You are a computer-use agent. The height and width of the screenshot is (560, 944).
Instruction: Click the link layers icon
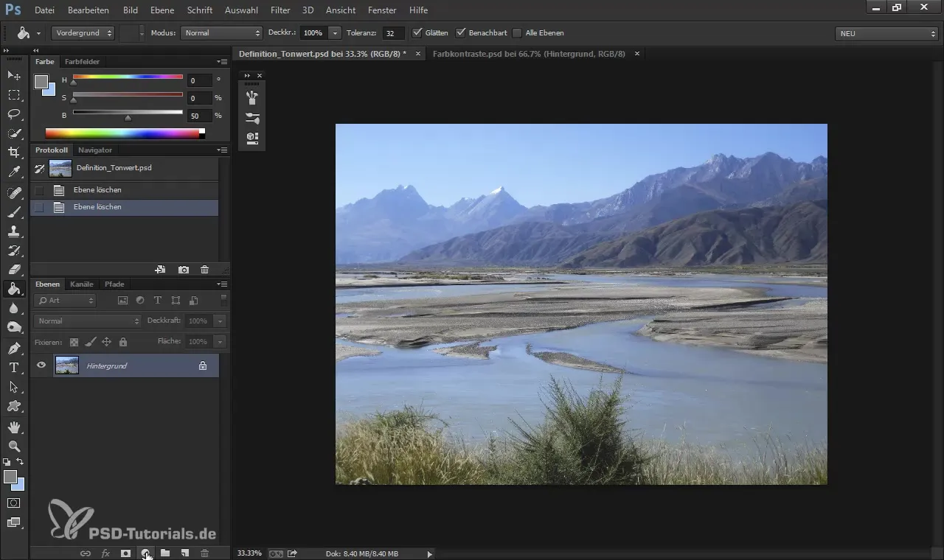click(86, 553)
